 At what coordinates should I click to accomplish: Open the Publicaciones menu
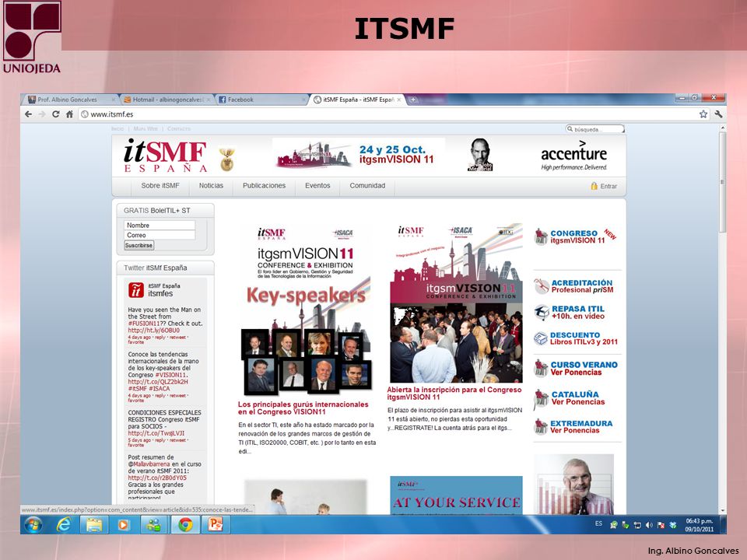(x=264, y=186)
